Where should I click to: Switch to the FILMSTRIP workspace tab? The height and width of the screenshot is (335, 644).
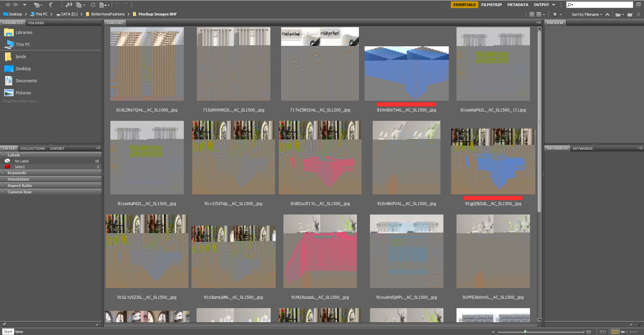(491, 5)
